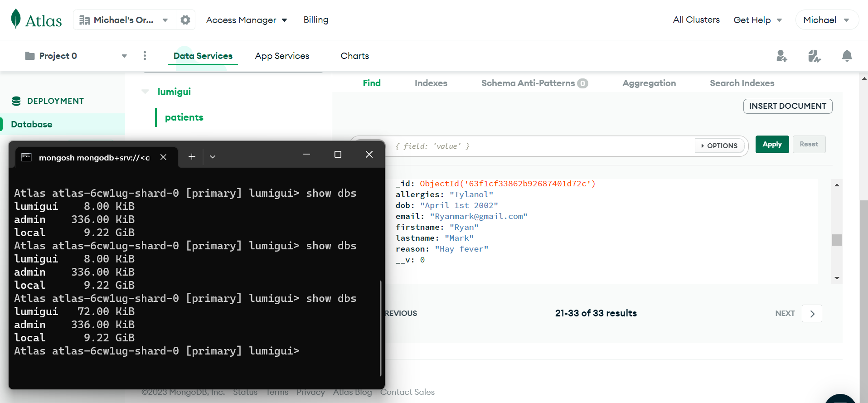Select the patients collection
Screen dimensions: 868x403
pos(184,117)
